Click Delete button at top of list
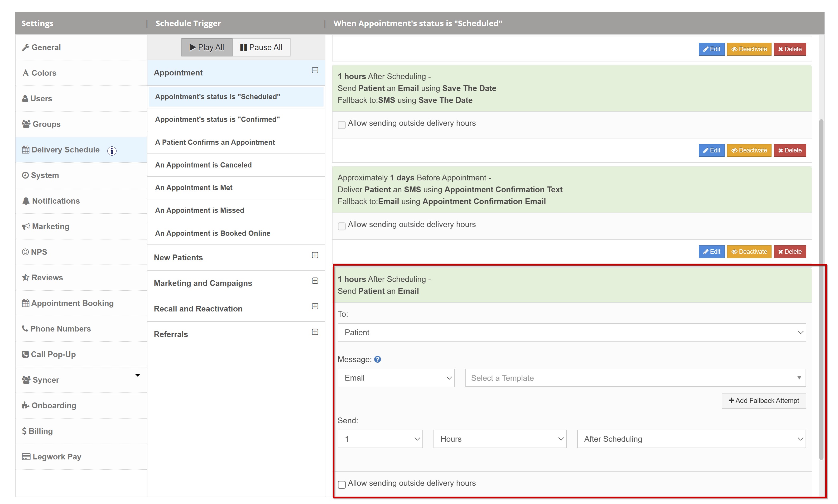This screenshot has width=838, height=504. click(790, 49)
